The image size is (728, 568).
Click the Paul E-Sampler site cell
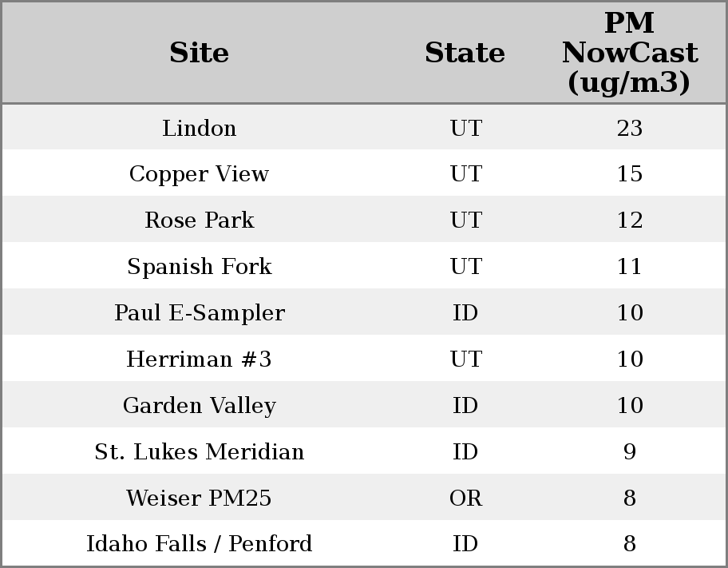tap(199, 313)
